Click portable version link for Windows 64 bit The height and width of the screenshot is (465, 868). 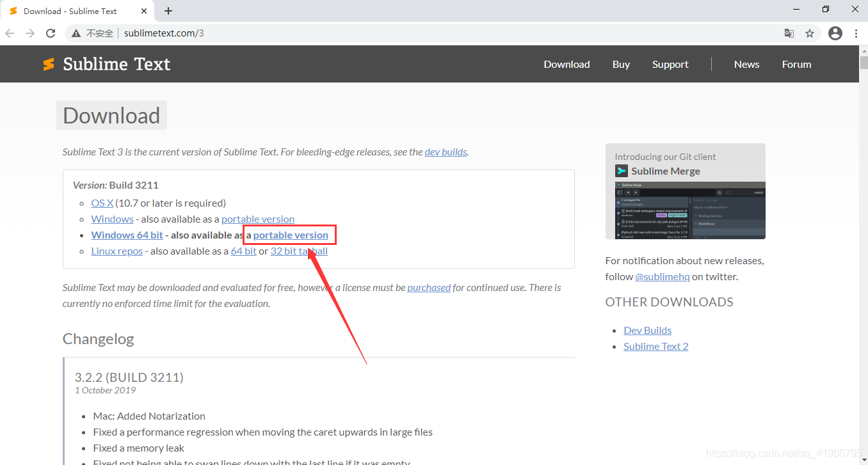pos(291,235)
